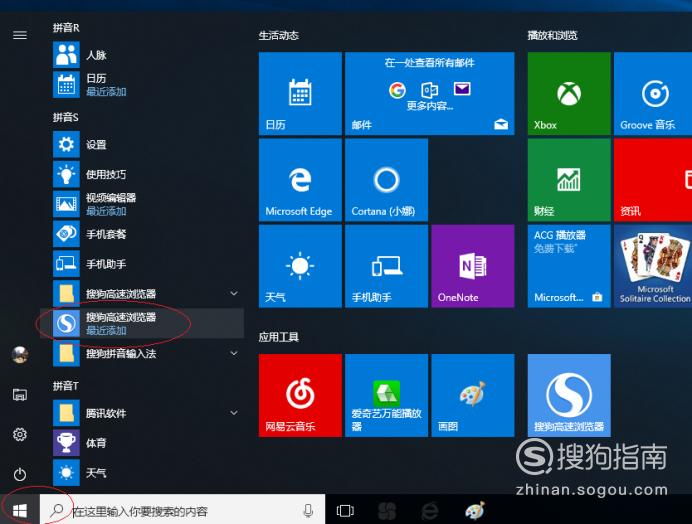Open File Explorer from Start sidebar

(x=20, y=394)
